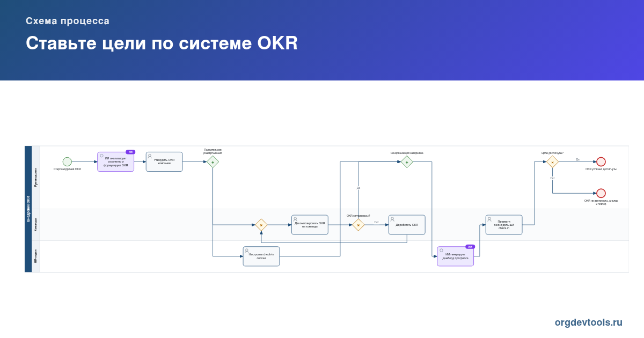Select the 'ИИ генерирует дашборд прогресса' task

coord(455,256)
